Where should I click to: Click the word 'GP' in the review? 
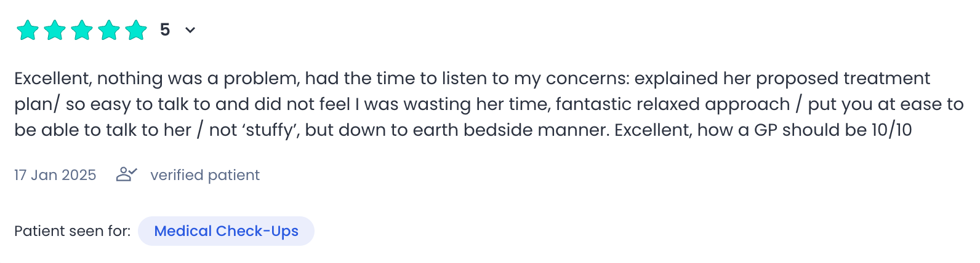coord(766,130)
